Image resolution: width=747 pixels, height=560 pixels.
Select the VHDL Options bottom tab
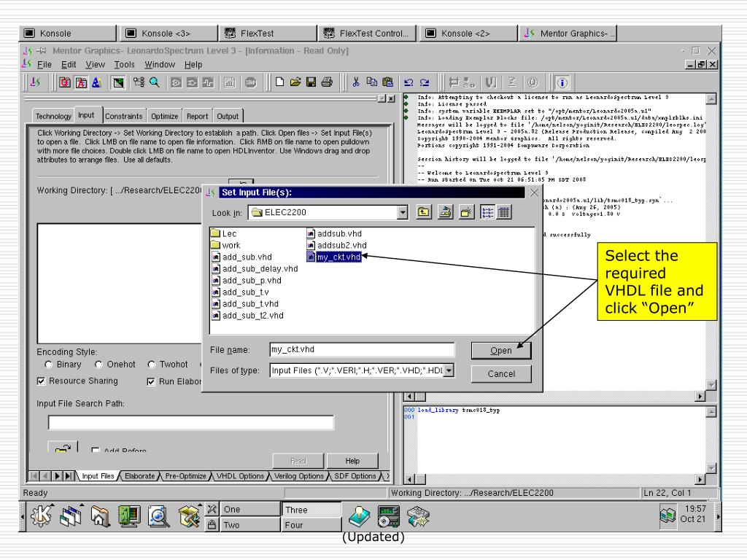coord(240,475)
